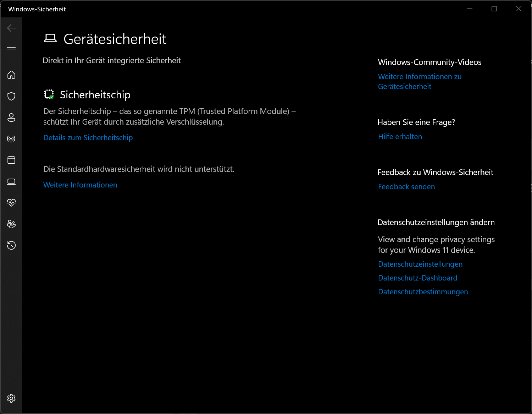Click 'View and change privacy settings' text
This screenshot has height=414, width=532.
tap(436, 239)
